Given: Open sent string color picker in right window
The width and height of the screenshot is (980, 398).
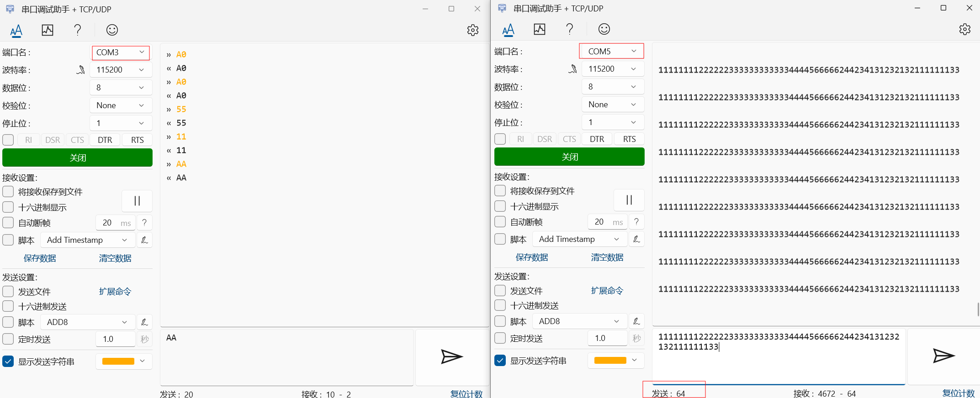Looking at the screenshot, I should click(x=616, y=361).
